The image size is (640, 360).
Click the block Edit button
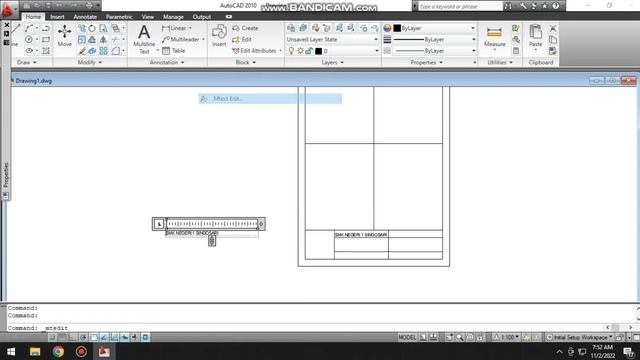pyautogui.click(x=242, y=39)
